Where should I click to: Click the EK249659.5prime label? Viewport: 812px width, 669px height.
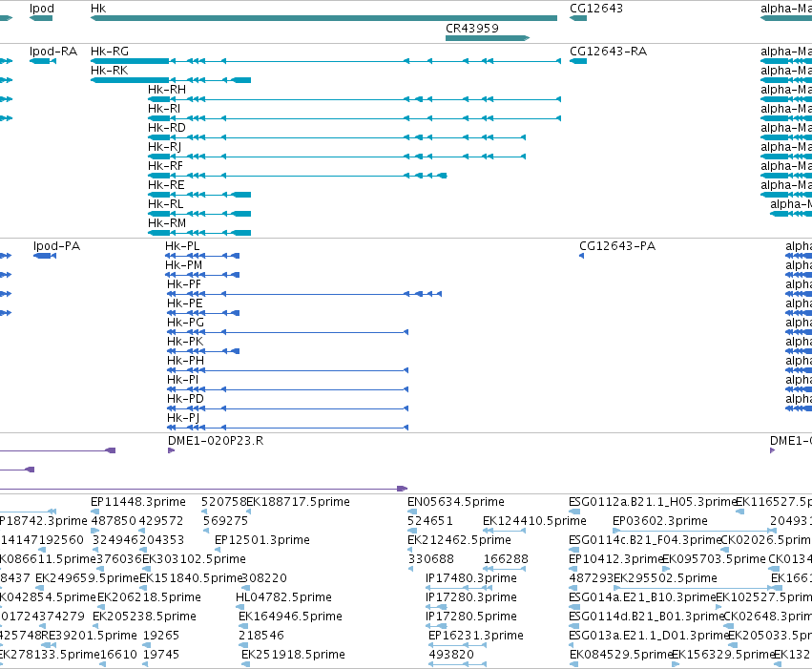[x=88, y=578]
